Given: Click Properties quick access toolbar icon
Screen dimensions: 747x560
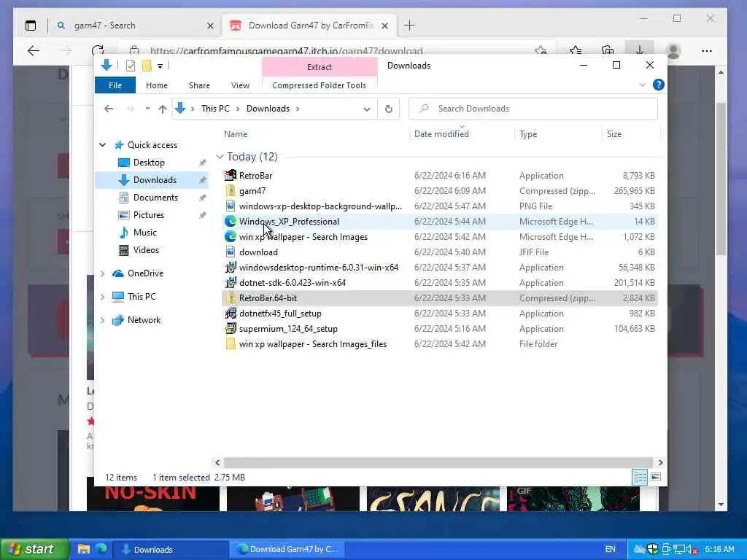Looking at the screenshot, I should point(130,66).
